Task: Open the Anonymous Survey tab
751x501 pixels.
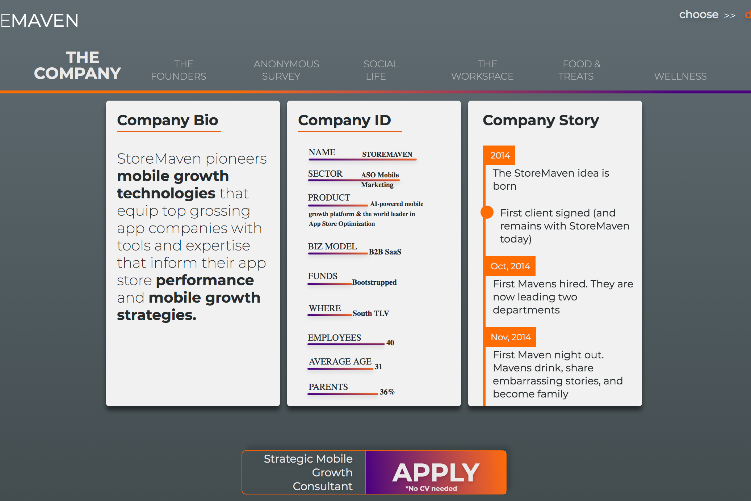Action: point(286,70)
